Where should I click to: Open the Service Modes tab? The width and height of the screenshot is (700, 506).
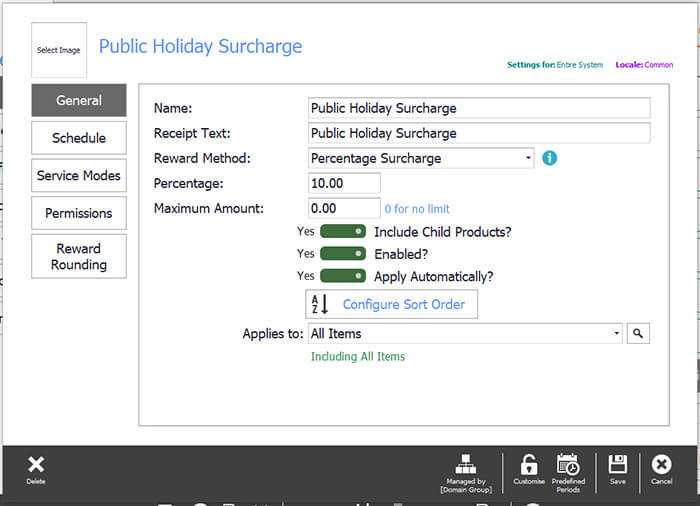tap(79, 175)
